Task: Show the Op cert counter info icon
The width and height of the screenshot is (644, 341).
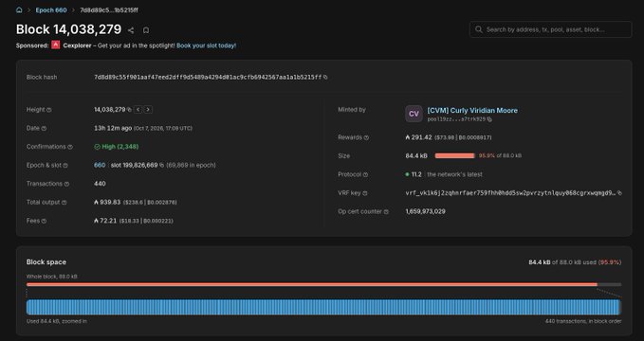Action: tap(386, 212)
